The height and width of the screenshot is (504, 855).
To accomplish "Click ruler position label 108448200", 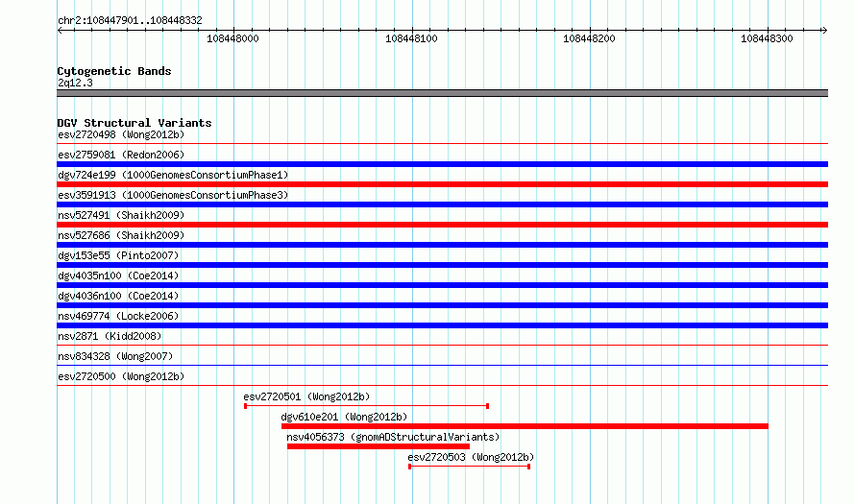I will (x=589, y=38).
